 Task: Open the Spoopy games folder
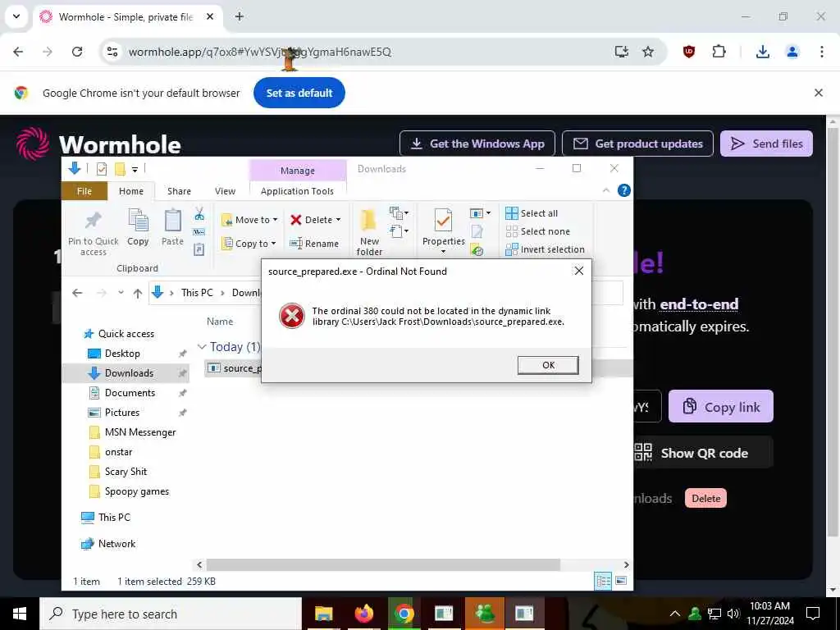pyautogui.click(x=137, y=491)
